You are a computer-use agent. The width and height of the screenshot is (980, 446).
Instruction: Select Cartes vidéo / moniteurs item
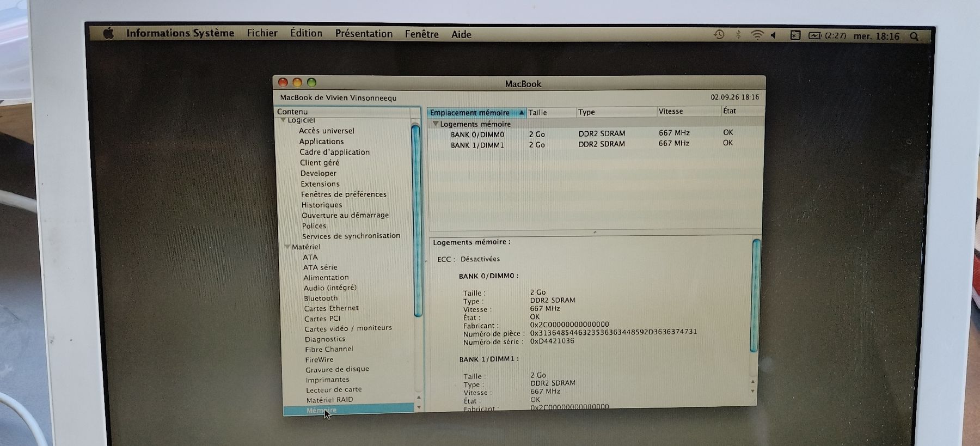(348, 328)
